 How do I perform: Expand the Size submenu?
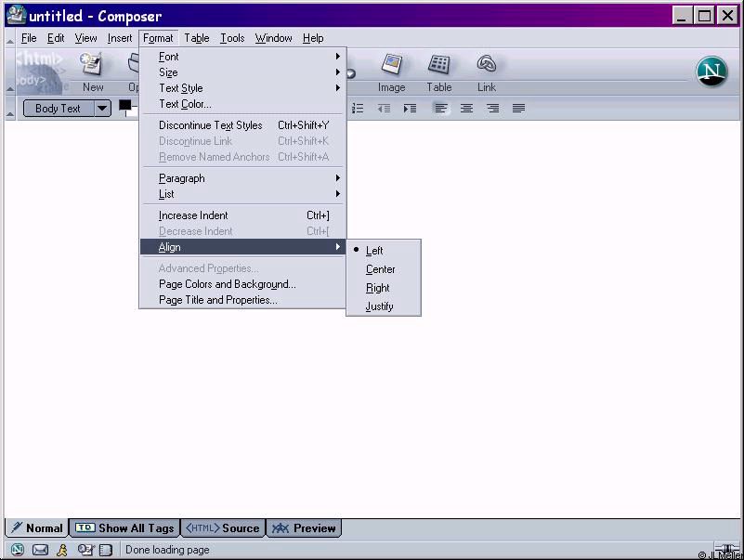[243, 72]
